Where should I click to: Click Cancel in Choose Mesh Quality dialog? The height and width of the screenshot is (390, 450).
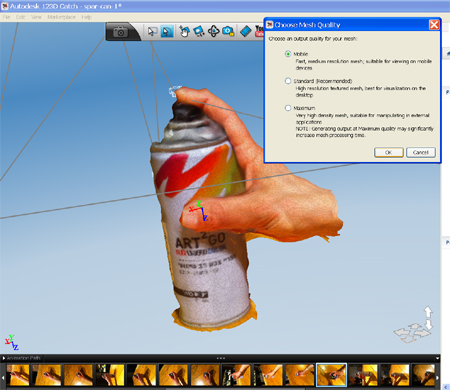pos(421,152)
